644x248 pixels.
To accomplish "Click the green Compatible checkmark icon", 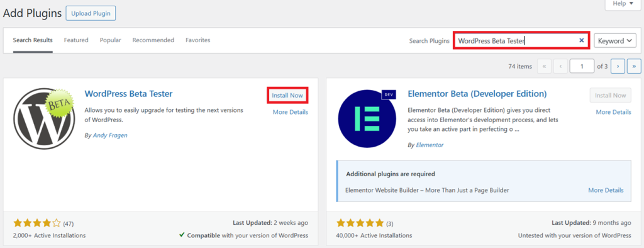I will [182, 235].
